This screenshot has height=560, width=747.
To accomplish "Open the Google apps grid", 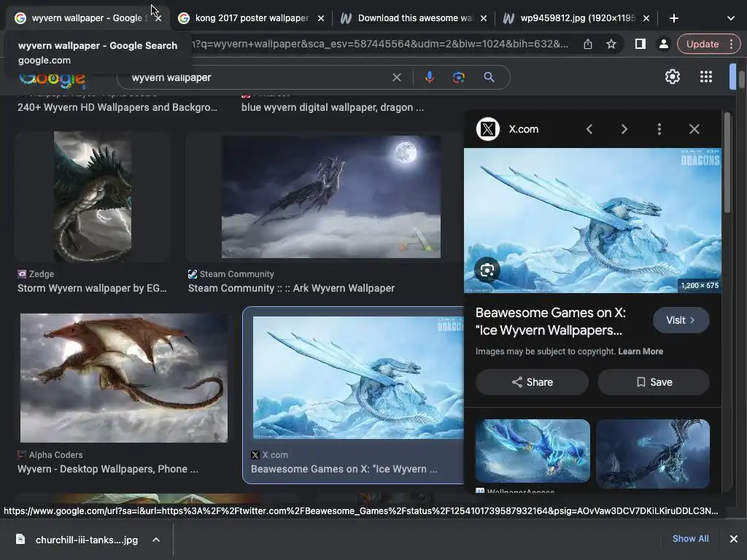I will coord(705,77).
